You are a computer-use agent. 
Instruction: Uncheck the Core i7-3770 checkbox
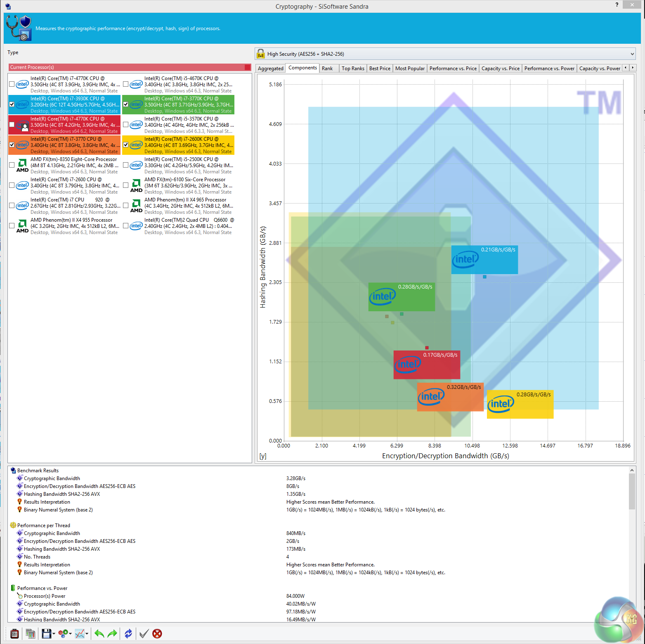[x=12, y=145]
